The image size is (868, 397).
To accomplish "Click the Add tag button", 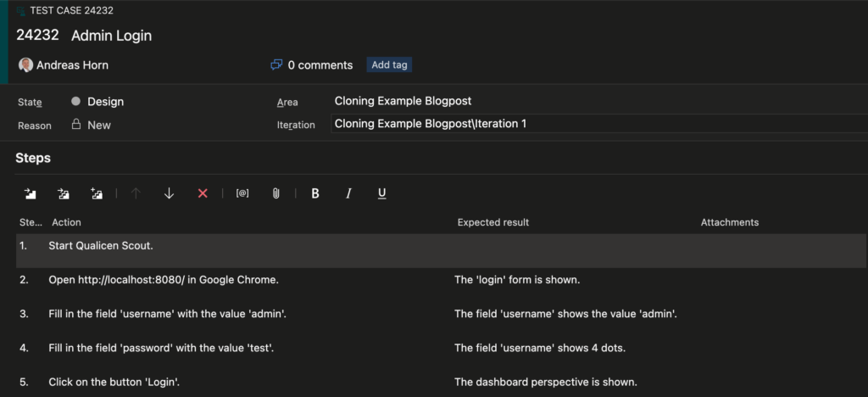I will pos(389,64).
